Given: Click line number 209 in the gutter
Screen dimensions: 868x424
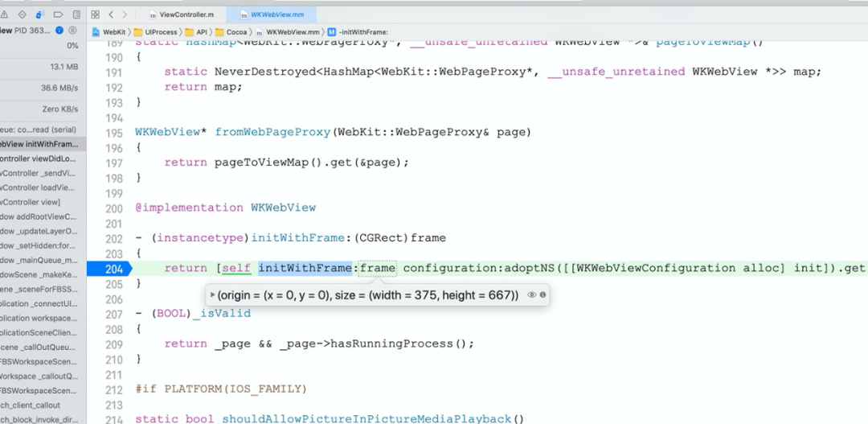Looking at the screenshot, I should (113, 344).
